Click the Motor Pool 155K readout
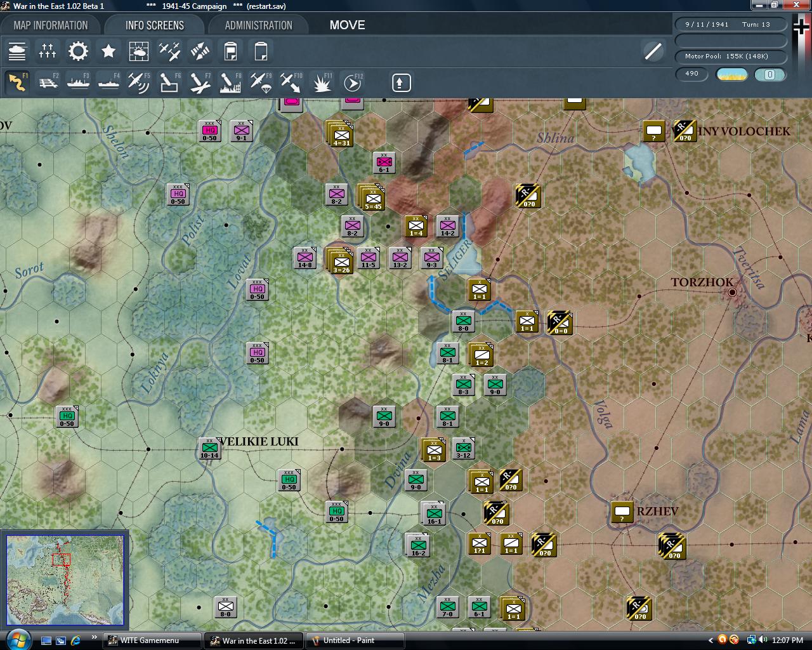This screenshot has width=812, height=650. point(731,56)
